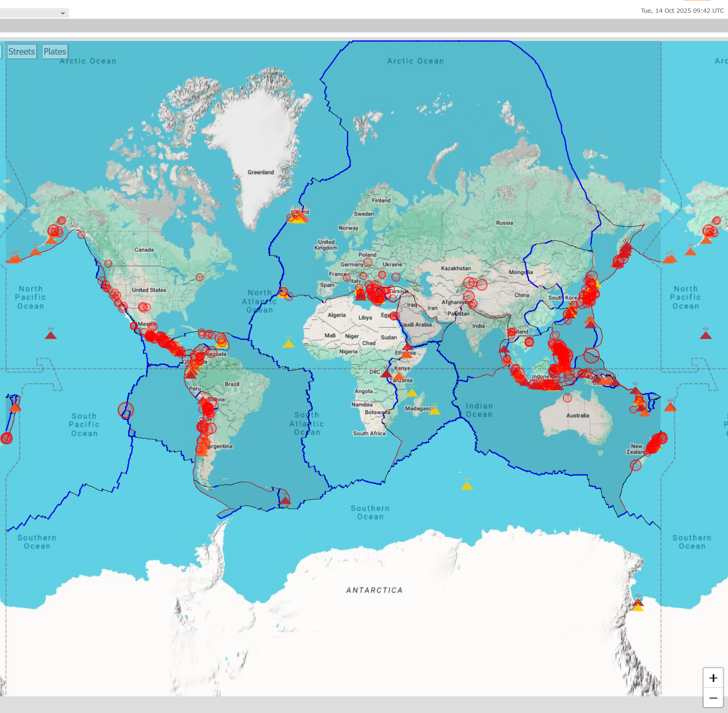
Task: Open dark red volcano near South Sandwich Islands
Action: point(285,500)
